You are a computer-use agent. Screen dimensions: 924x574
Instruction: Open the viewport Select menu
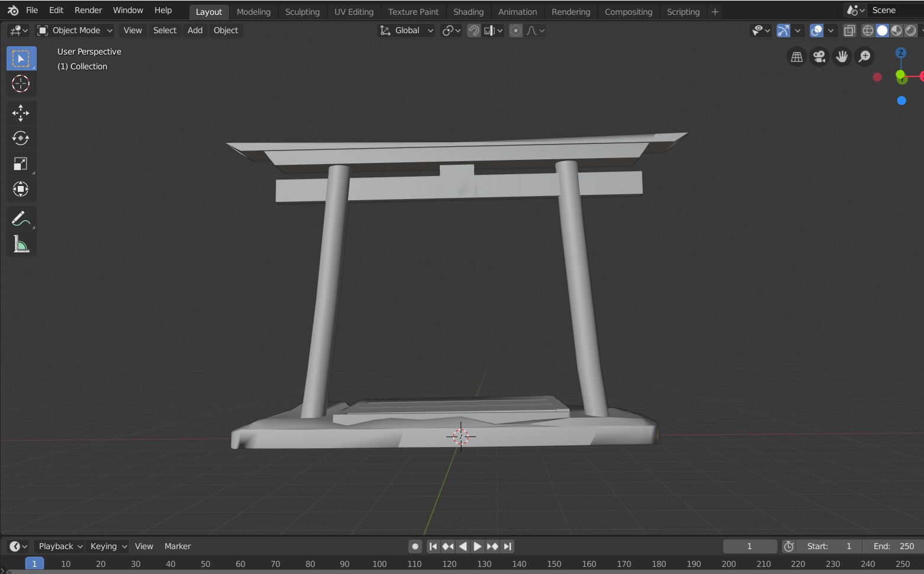[x=165, y=30]
